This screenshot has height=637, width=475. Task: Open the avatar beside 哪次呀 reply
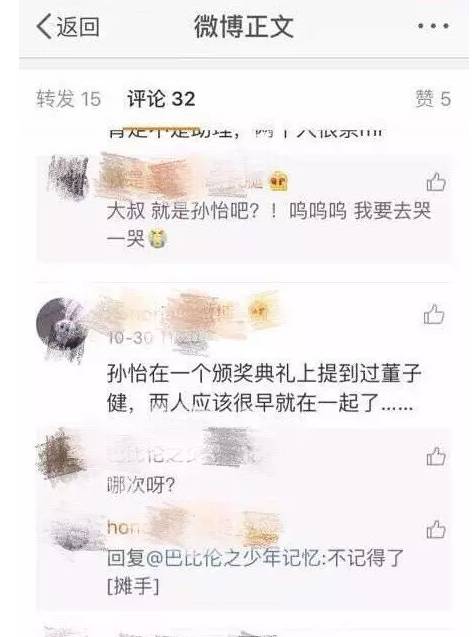61,457
